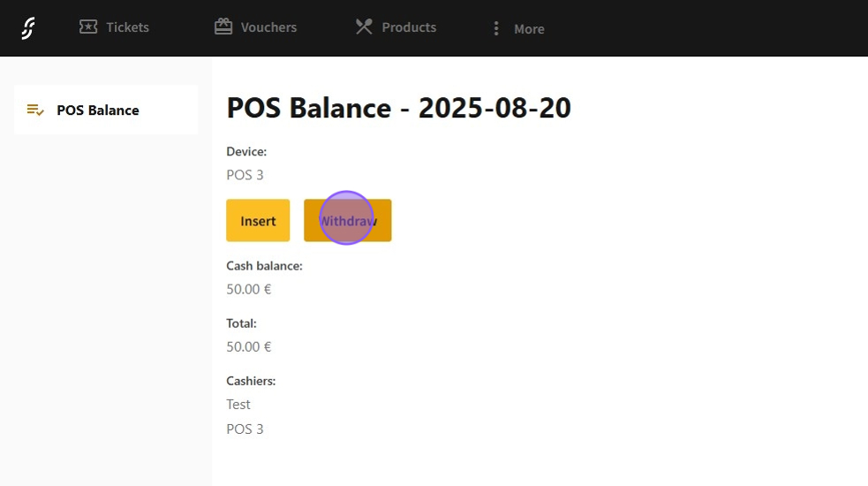Click the POS 3 entry under Cashiers
Image resolution: width=868 pixels, height=486 pixels.
click(245, 429)
